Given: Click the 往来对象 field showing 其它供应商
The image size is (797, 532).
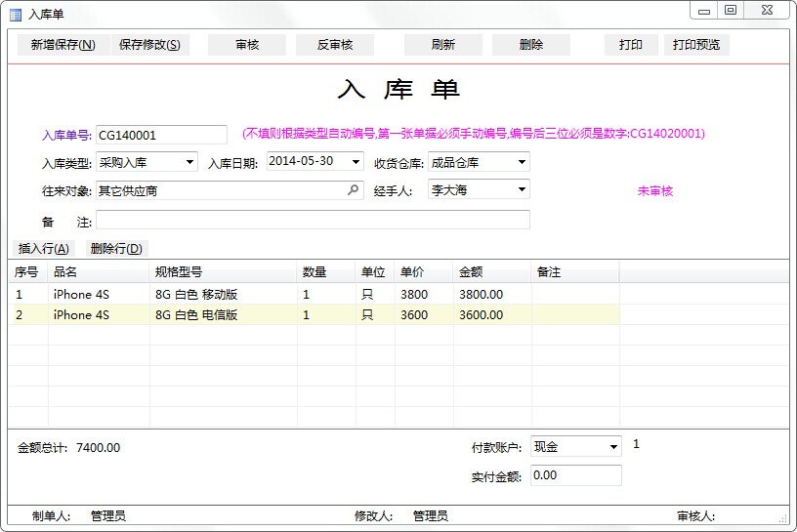Looking at the screenshot, I should tap(230, 190).
